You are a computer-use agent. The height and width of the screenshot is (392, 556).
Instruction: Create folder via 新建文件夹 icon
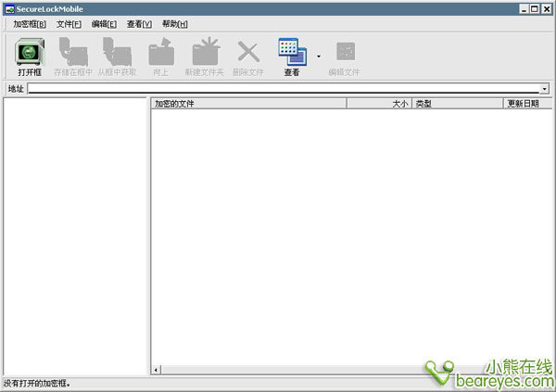206,52
